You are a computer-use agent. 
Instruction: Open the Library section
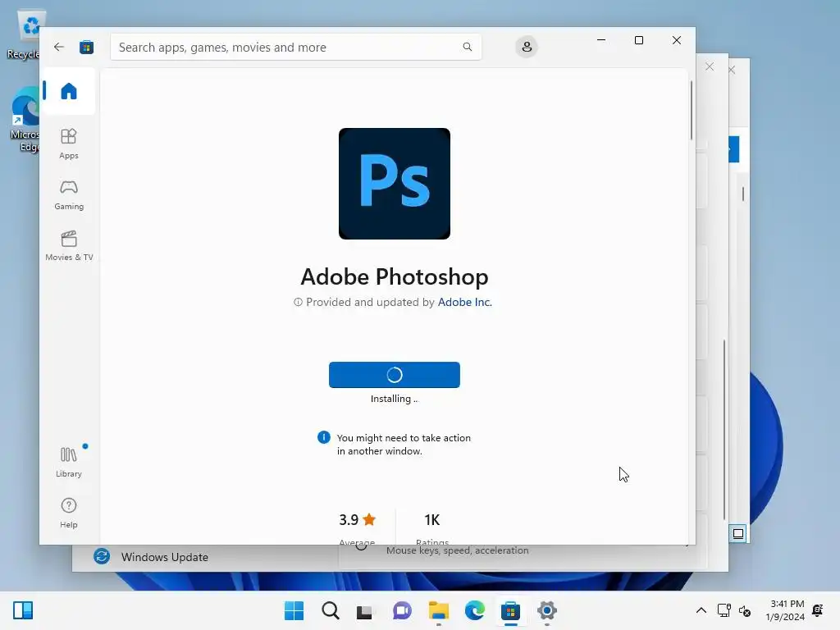coord(69,462)
